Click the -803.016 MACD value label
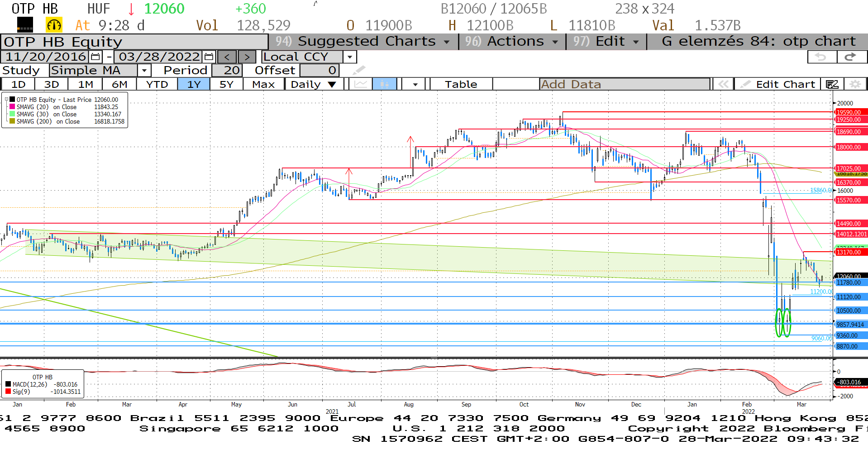The width and height of the screenshot is (868, 464). coord(850,382)
